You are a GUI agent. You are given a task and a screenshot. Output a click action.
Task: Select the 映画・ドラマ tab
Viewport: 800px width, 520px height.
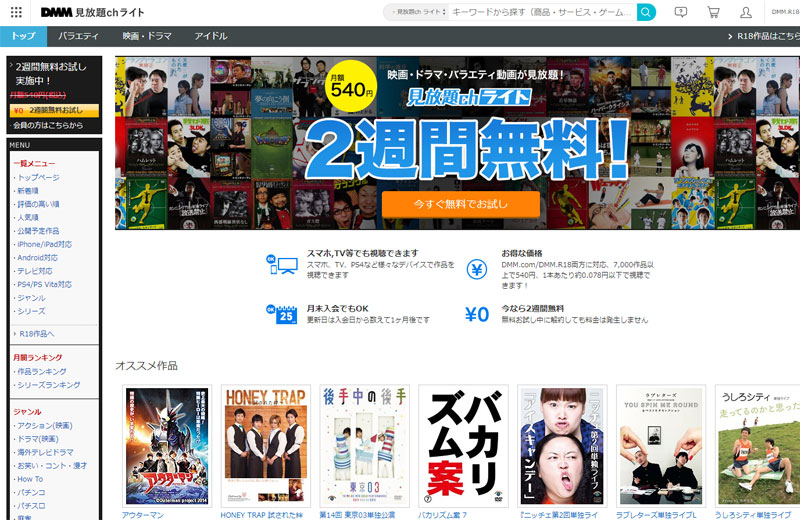click(147, 36)
